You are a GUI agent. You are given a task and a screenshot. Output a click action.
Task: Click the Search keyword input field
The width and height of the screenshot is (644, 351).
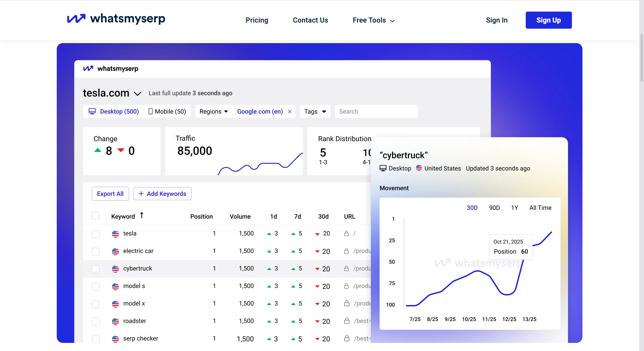(376, 111)
